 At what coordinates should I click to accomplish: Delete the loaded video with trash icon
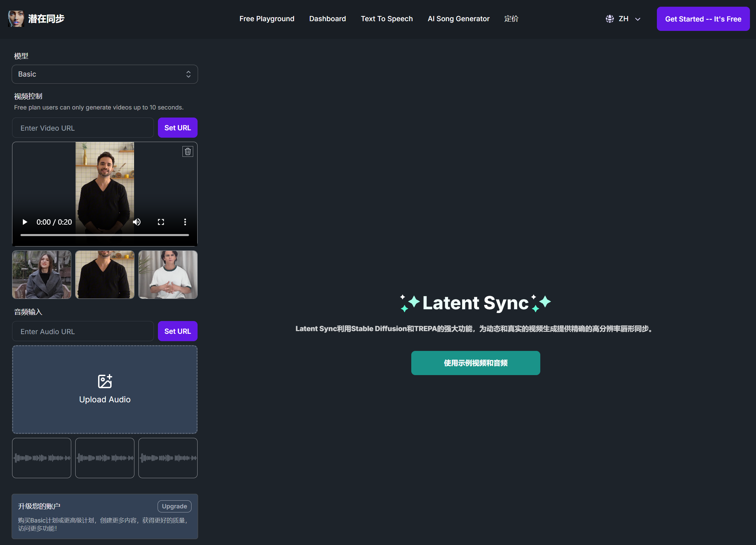point(187,151)
